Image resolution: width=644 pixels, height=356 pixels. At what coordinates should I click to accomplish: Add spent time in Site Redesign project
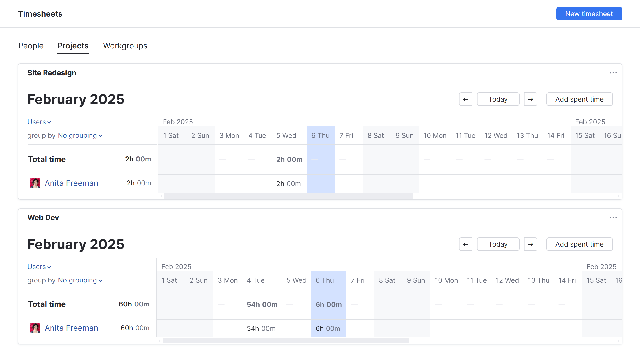coord(579,99)
